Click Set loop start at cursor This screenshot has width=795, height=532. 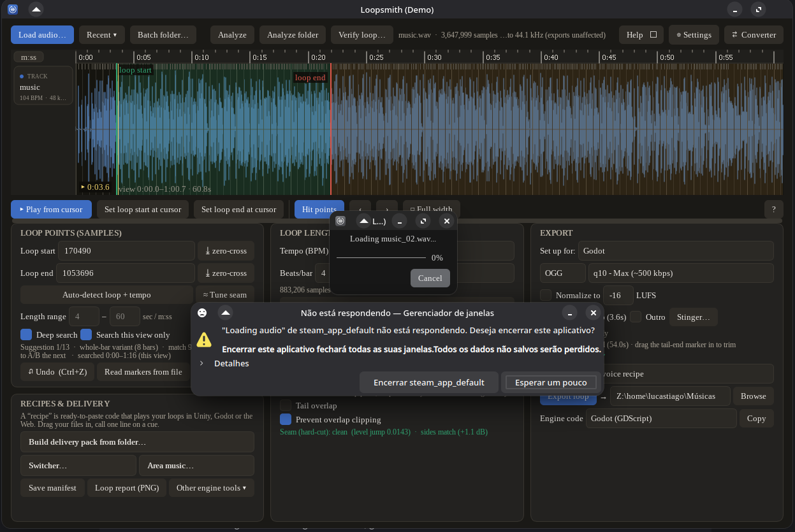point(143,210)
